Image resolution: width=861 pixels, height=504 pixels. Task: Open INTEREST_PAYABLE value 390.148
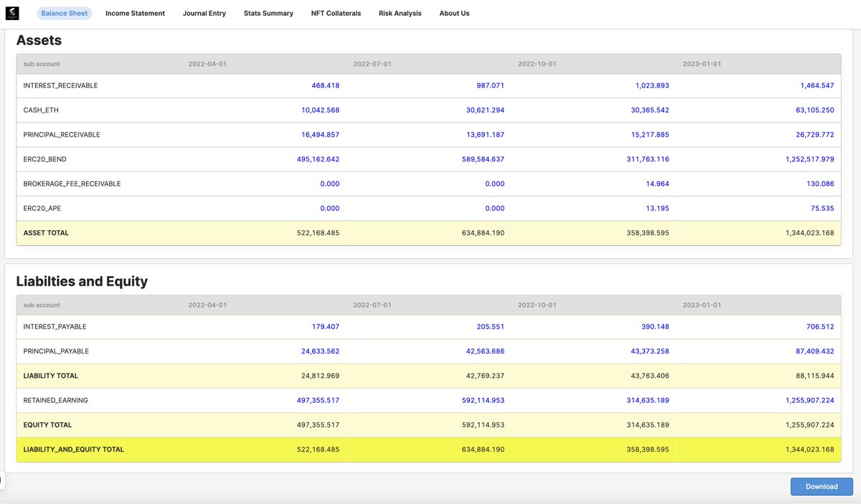[655, 326]
